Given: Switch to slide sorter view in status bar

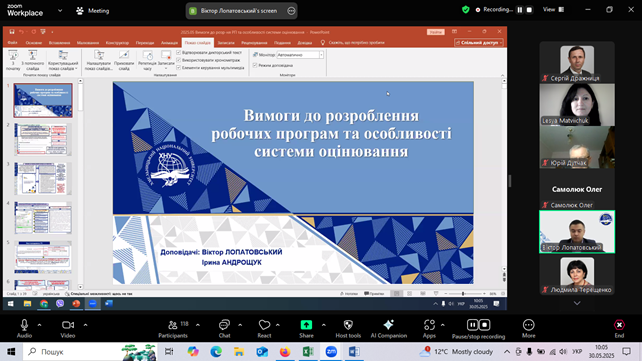Looking at the screenshot, I should 409,294.
